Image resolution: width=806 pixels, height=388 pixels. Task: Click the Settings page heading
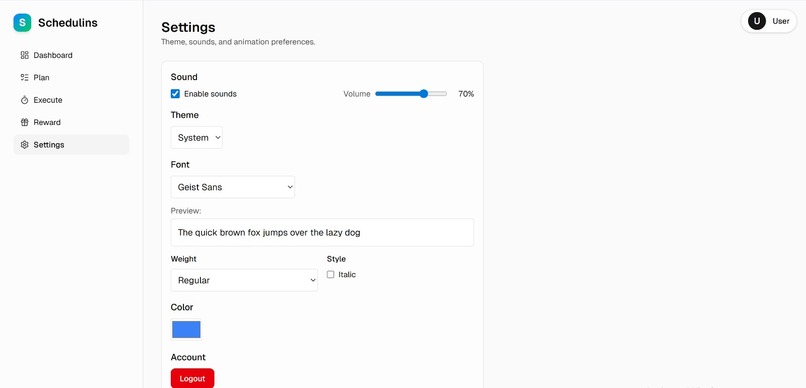[x=188, y=27]
